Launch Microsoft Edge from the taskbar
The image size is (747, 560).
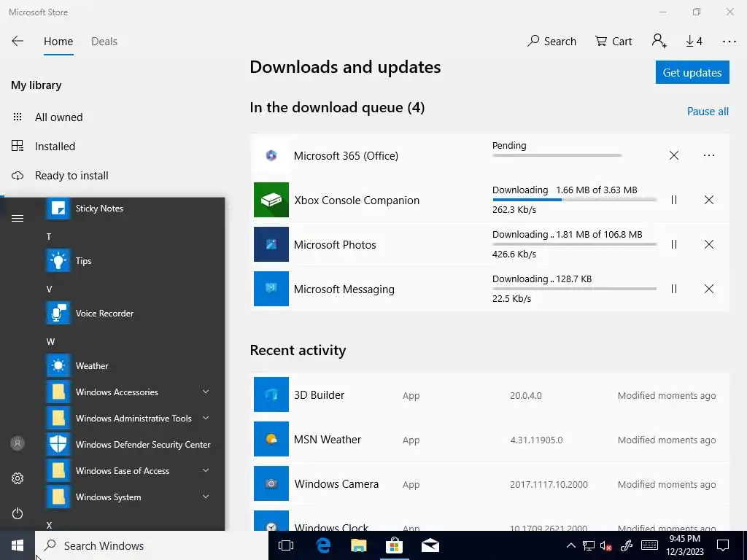(x=322, y=545)
